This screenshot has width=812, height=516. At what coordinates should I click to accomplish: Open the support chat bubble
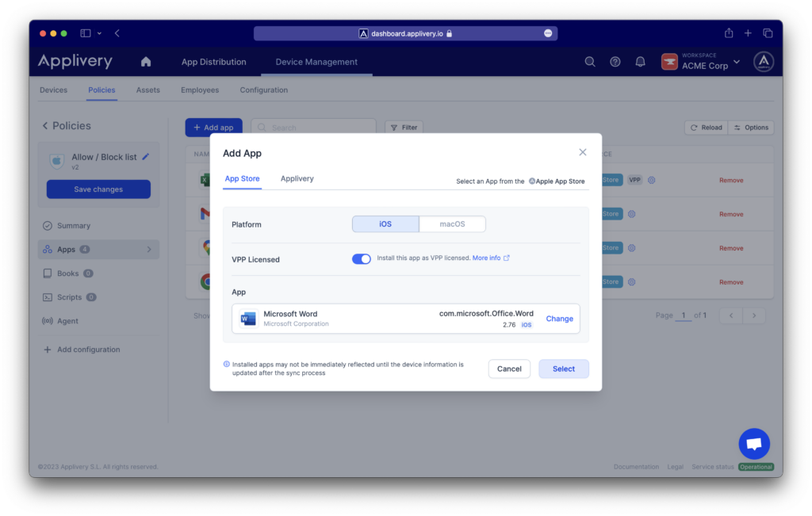coord(754,444)
